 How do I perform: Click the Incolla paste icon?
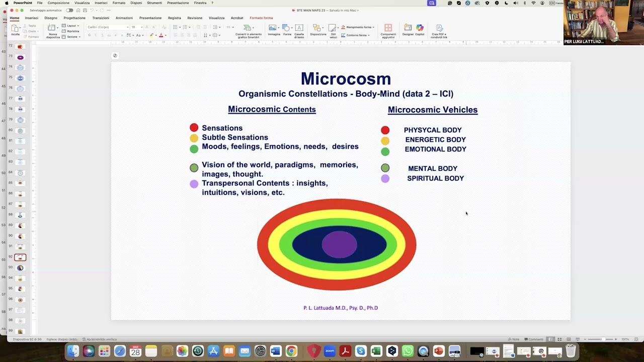15,29
